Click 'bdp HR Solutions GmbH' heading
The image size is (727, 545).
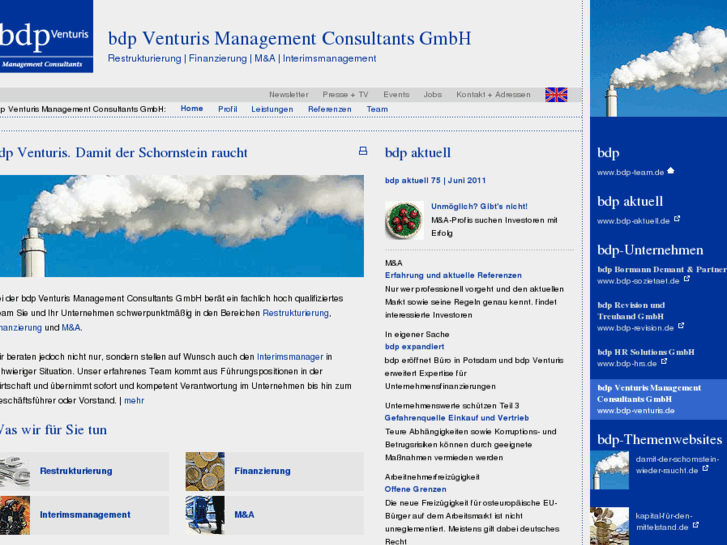pyautogui.click(x=646, y=352)
